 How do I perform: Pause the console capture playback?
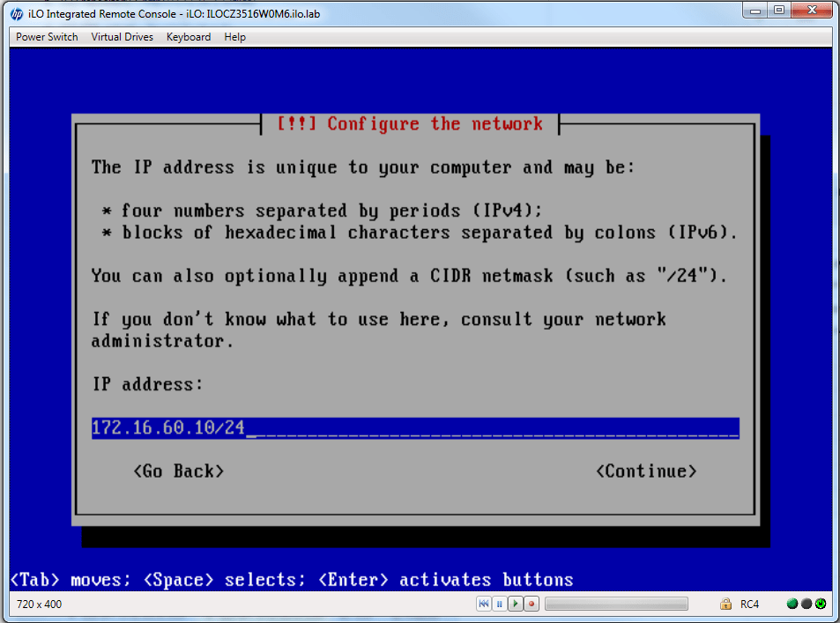499,604
